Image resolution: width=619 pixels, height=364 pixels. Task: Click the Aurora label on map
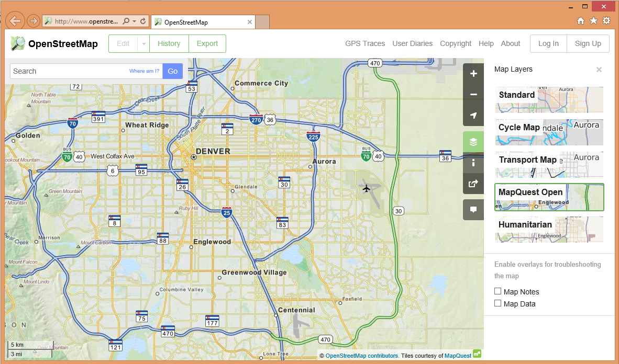pos(324,161)
